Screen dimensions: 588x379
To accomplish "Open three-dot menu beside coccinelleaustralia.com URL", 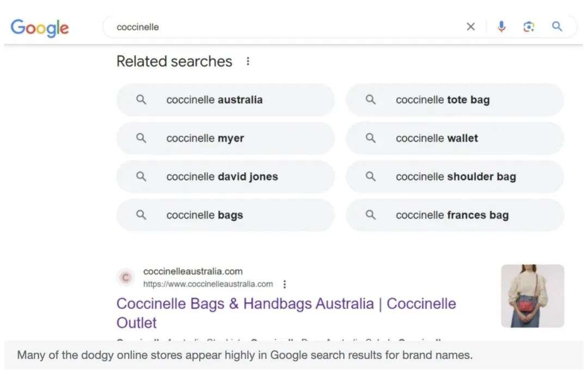I will [x=285, y=284].
